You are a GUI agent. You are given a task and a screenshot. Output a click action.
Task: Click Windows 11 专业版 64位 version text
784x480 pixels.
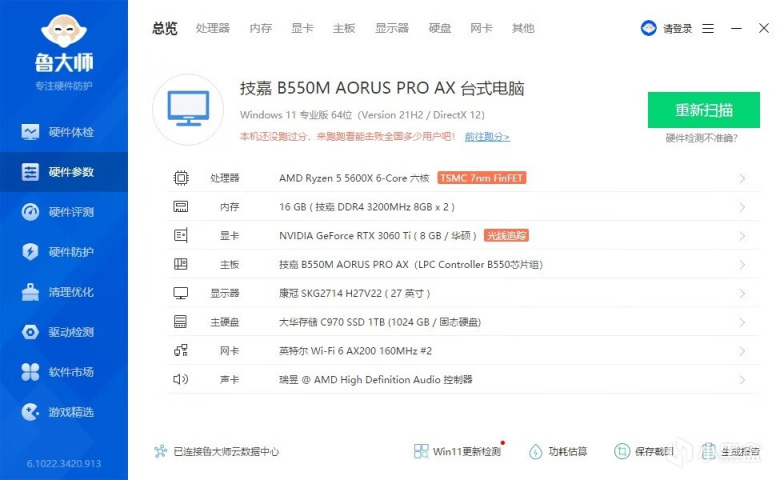(x=362, y=115)
